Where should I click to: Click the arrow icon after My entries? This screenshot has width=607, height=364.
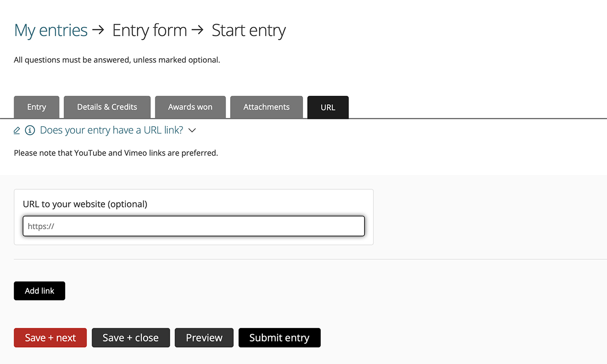98,30
